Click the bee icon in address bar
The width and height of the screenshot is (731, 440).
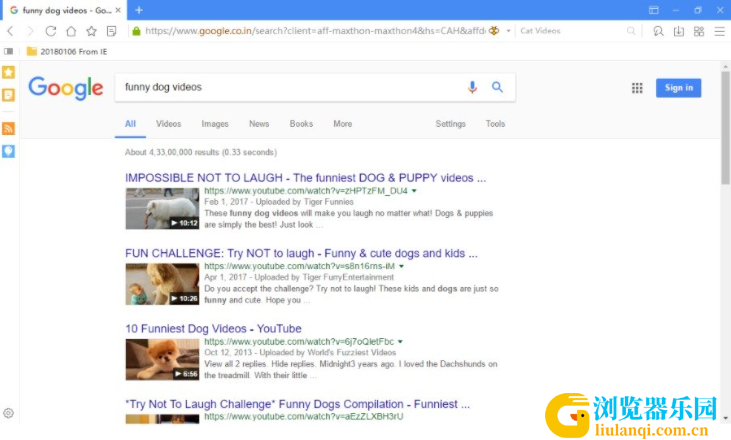(494, 31)
